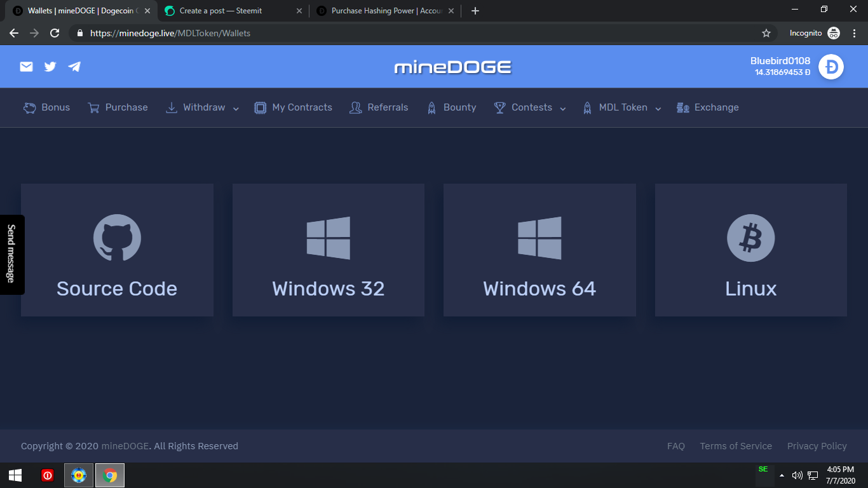Click the people icon for Referrals
This screenshot has height=488, width=868.
click(x=356, y=108)
